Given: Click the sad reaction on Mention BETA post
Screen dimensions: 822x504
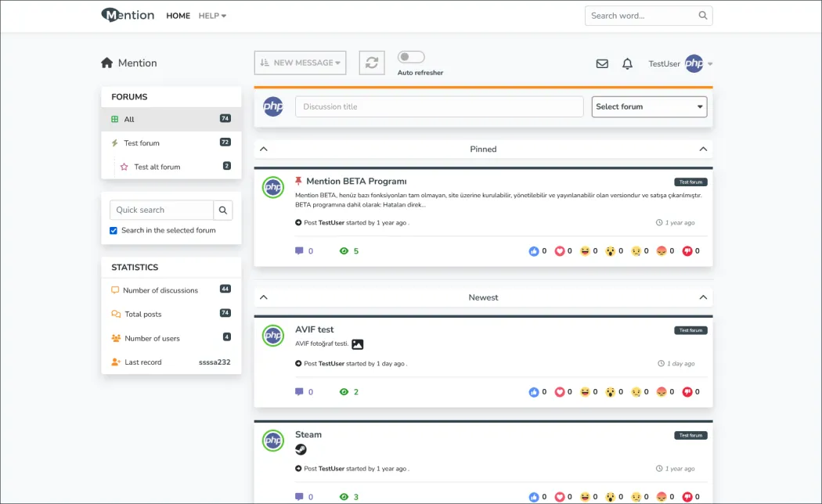Looking at the screenshot, I should pos(636,251).
